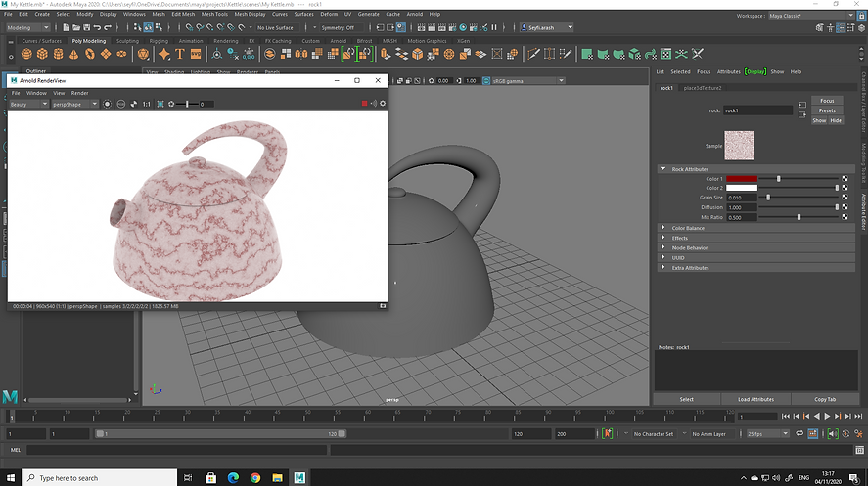Screen dimensions: 868x486
Task: Toggle Attribute Editor sidebar tab
Action: pos(863,211)
